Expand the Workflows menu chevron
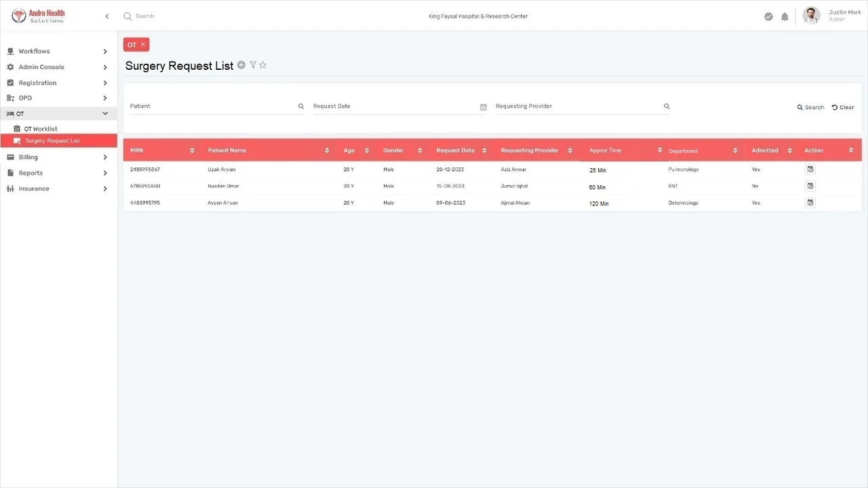This screenshot has height=488, width=868. tap(105, 52)
